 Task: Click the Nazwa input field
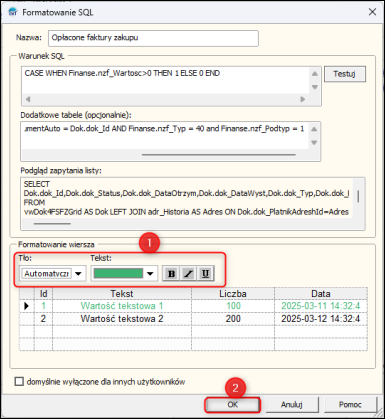153,38
